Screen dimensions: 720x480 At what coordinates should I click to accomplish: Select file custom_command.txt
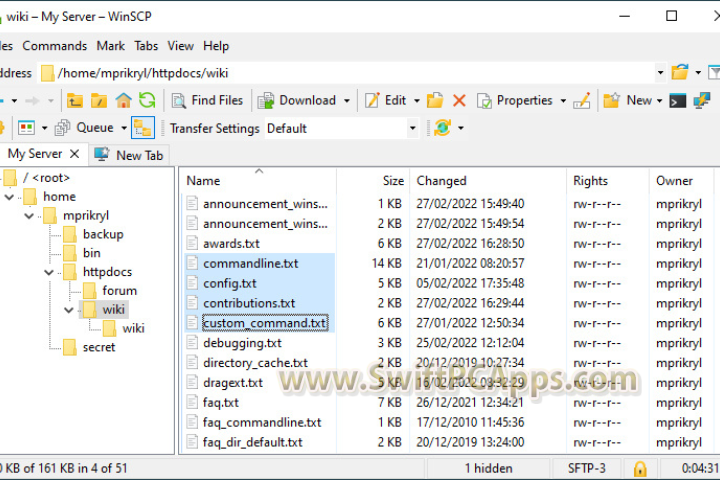pyautogui.click(x=265, y=323)
